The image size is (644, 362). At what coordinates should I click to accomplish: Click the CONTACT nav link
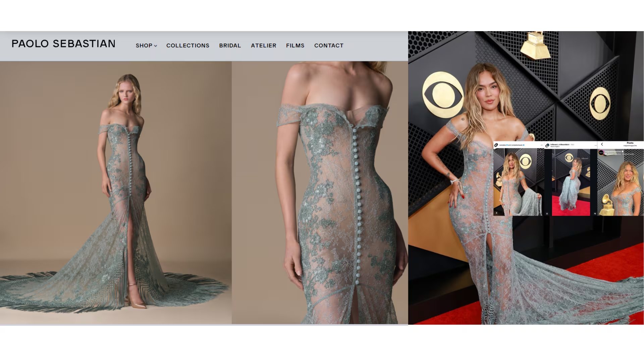tap(328, 46)
